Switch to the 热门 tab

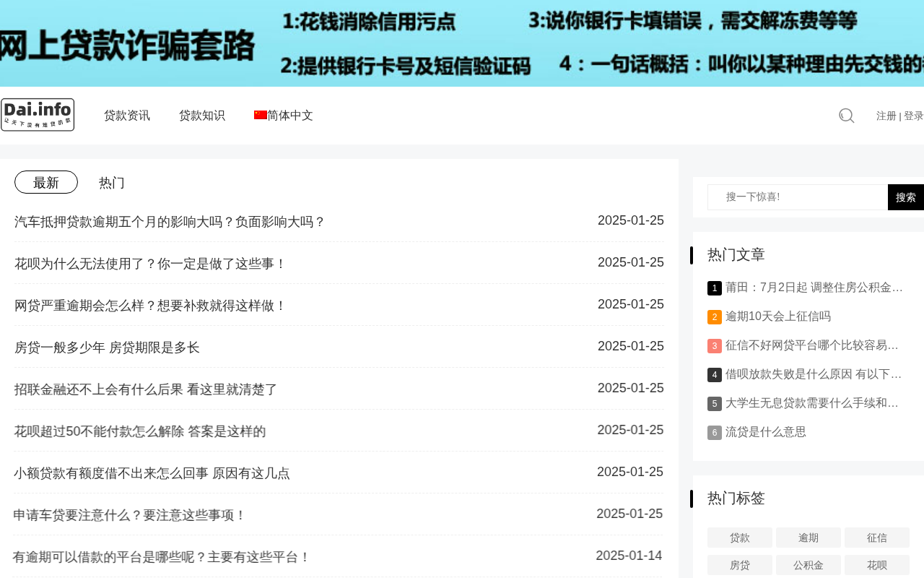point(112,183)
